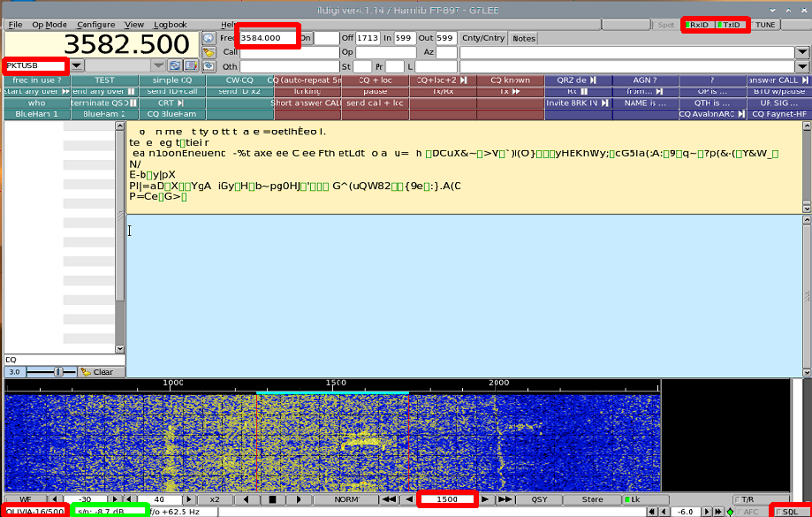Click the globe QRZ lookup icon beside Freq

pos(209,38)
